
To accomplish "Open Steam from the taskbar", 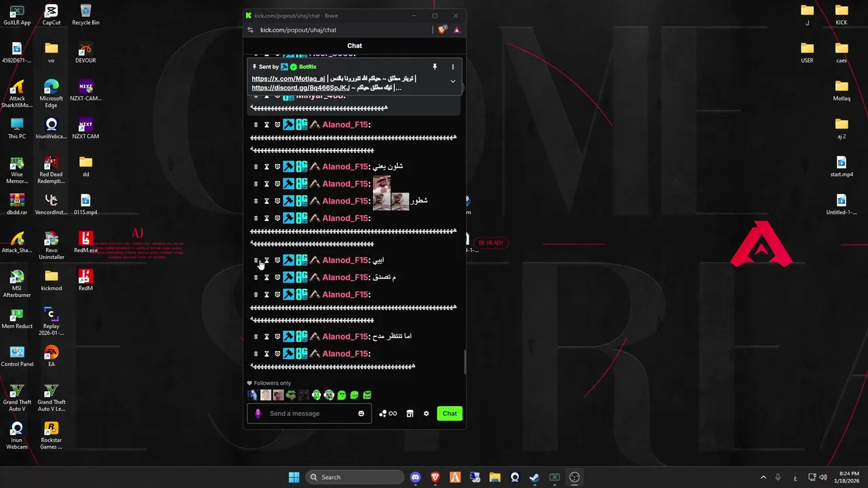I will tap(534, 477).
